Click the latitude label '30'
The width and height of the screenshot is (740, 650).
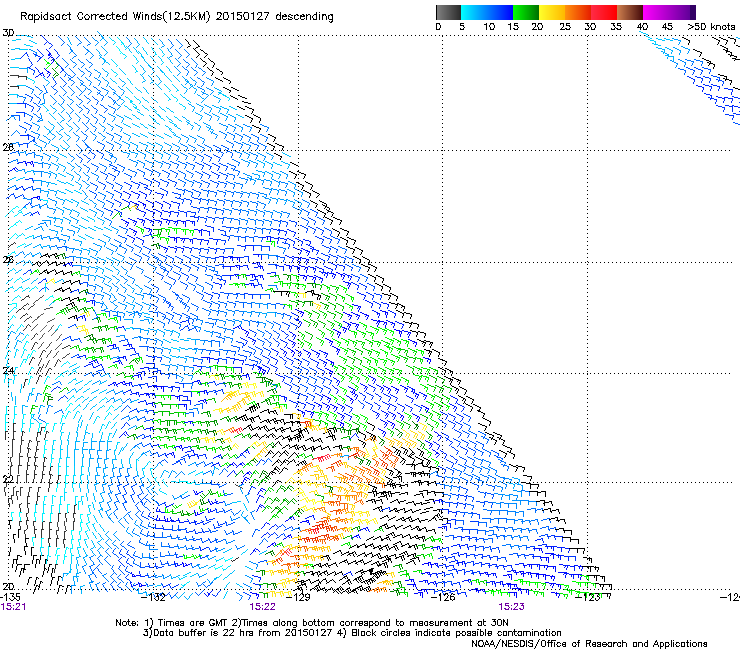click(8, 33)
